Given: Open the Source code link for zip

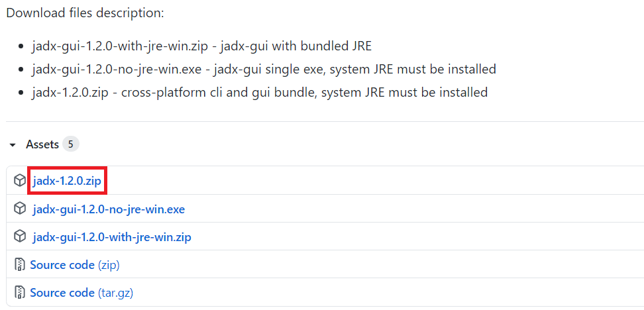Looking at the screenshot, I should pyautogui.click(x=62, y=265).
